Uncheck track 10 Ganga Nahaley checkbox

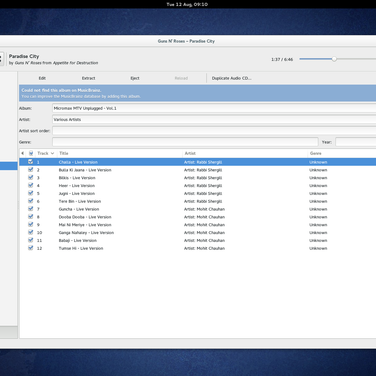31,232
